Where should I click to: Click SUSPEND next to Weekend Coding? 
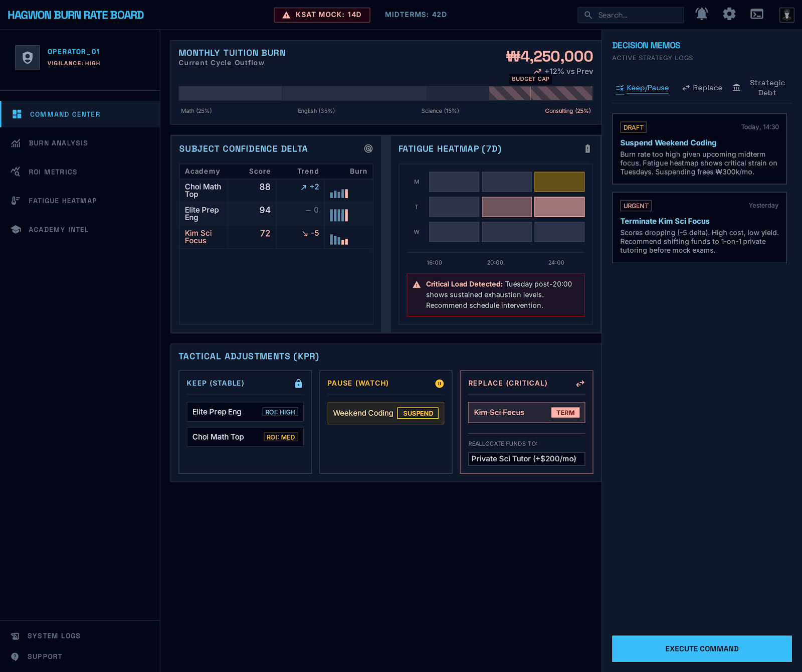tap(418, 413)
